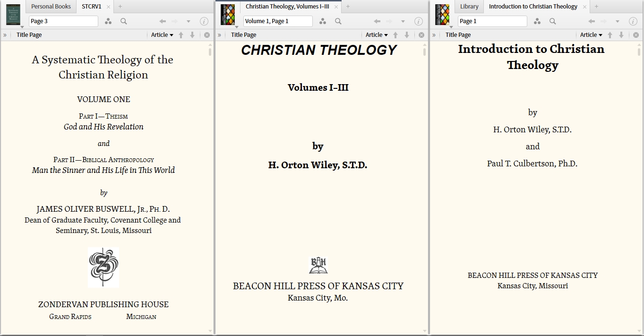Close Introduction to Christian Theology tab
The height and width of the screenshot is (336, 644).
(x=585, y=7)
